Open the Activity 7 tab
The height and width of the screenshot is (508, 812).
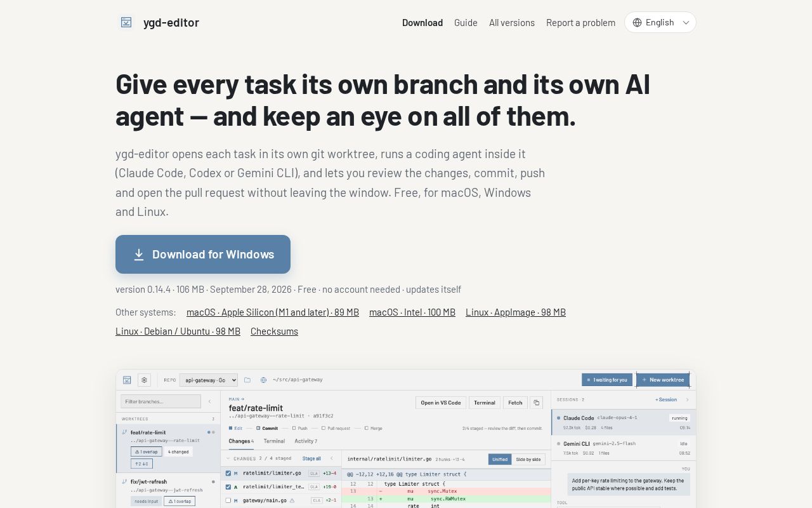click(x=306, y=441)
